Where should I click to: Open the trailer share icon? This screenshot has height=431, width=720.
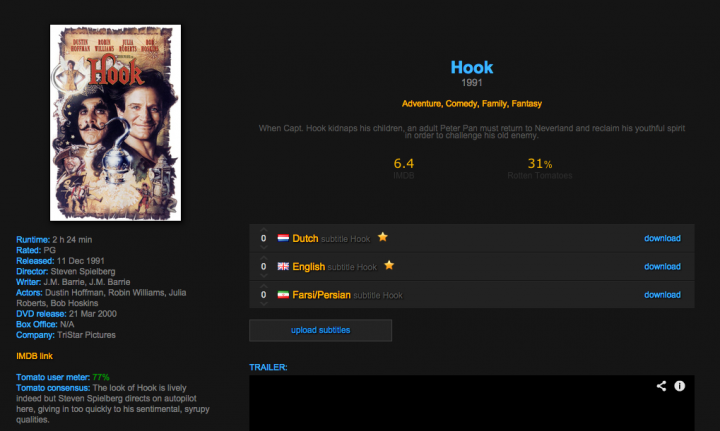point(661,386)
